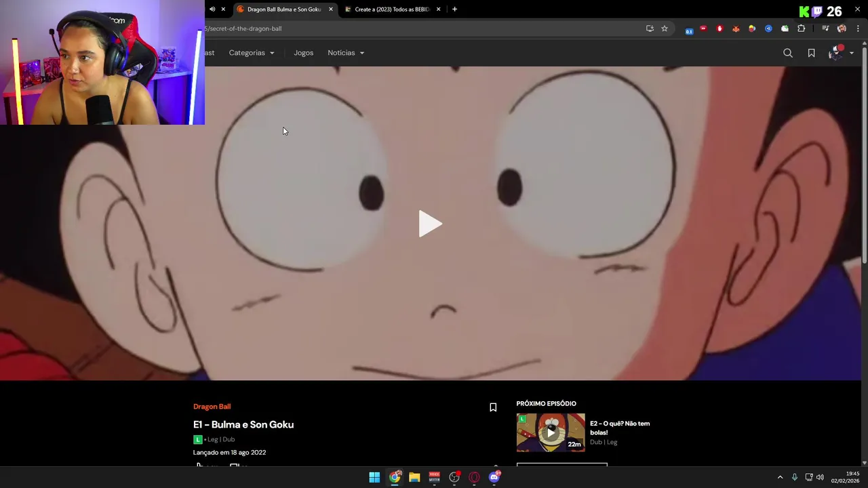The width and height of the screenshot is (868, 488).
Task: Click the 'PRÓXIMO EPISÓDIO' heading
Action: click(546, 403)
